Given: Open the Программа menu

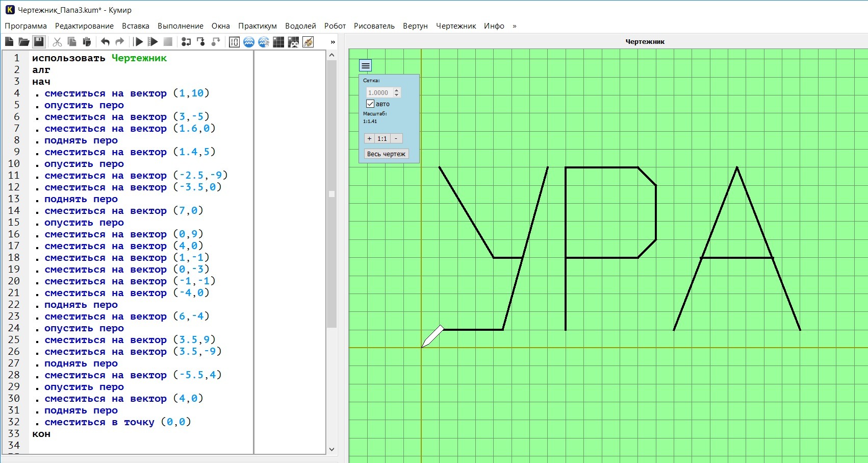Looking at the screenshot, I should pyautogui.click(x=25, y=26).
